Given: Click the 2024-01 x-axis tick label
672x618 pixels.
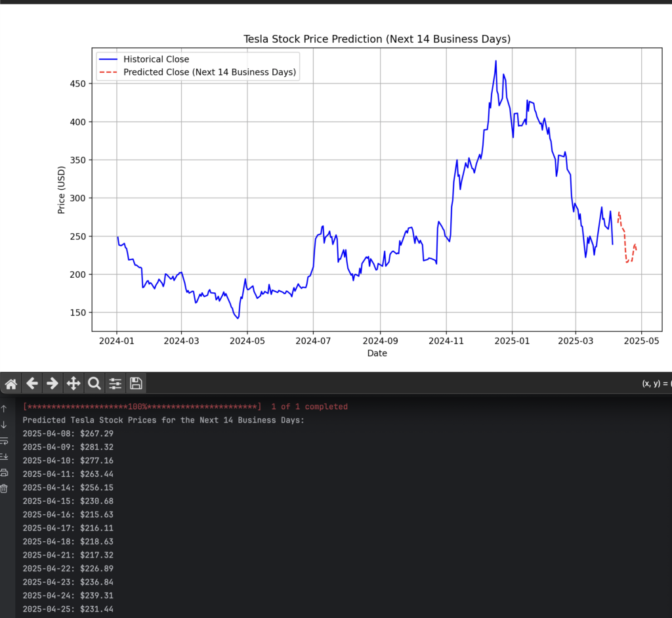Looking at the screenshot, I should [x=117, y=341].
